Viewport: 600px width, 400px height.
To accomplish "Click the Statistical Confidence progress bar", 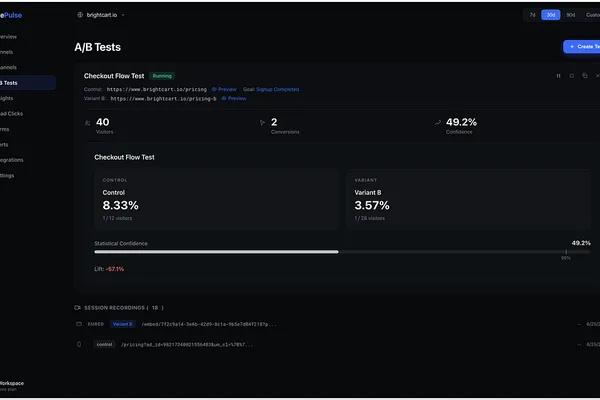I will [342, 252].
